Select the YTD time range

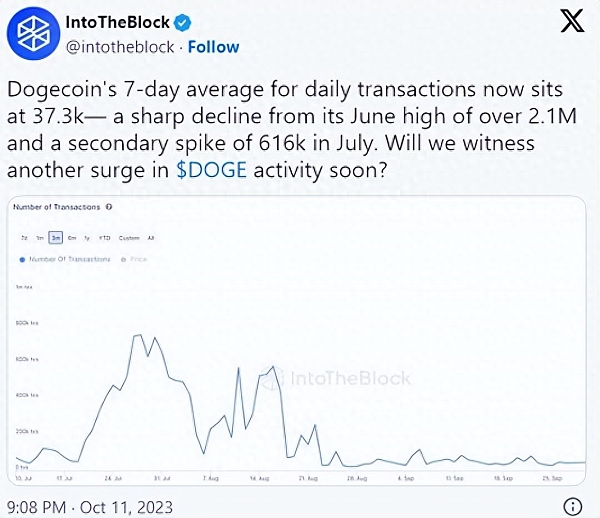click(x=105, y=237)
